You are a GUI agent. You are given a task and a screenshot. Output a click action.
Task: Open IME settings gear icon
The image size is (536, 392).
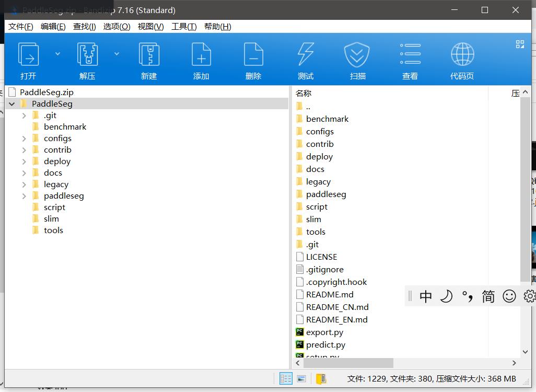(530, 296)
